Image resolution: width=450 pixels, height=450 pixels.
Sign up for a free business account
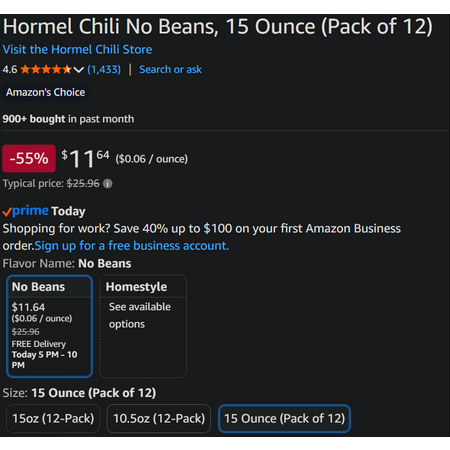tap(132, 246)
